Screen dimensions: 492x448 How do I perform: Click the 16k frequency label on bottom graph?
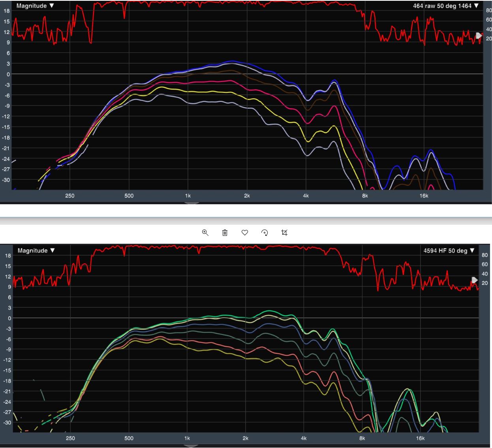[x=420, y=438]
